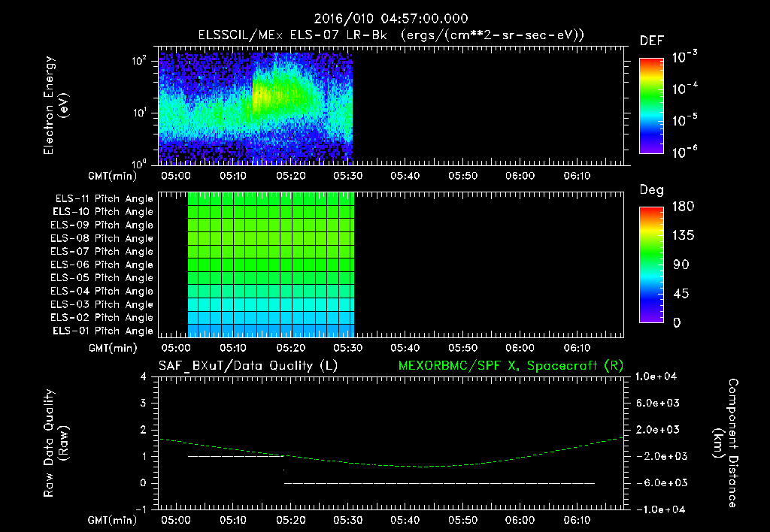Screen dimensions: 770x532
Task: Click the 10^1 tick on Electron Energy axis
Action: coord(140,113)
